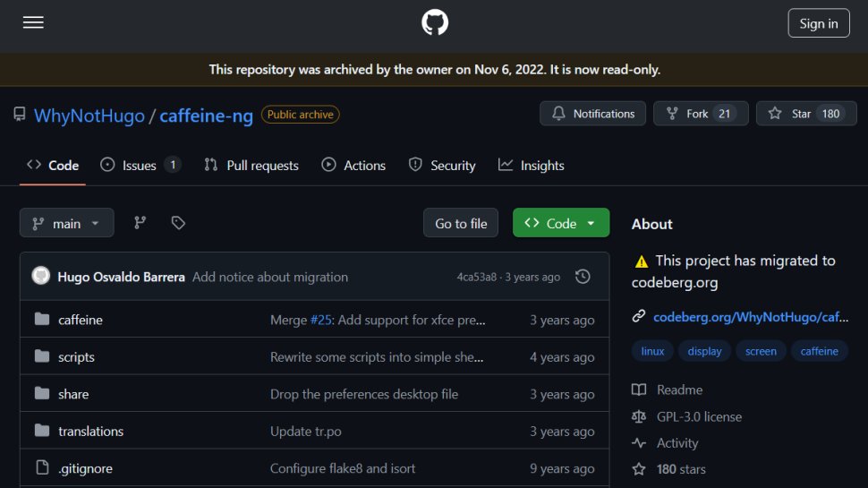Click the translations folder icon
The width and height of the screenshot is (868, 488).
(42, 431)
